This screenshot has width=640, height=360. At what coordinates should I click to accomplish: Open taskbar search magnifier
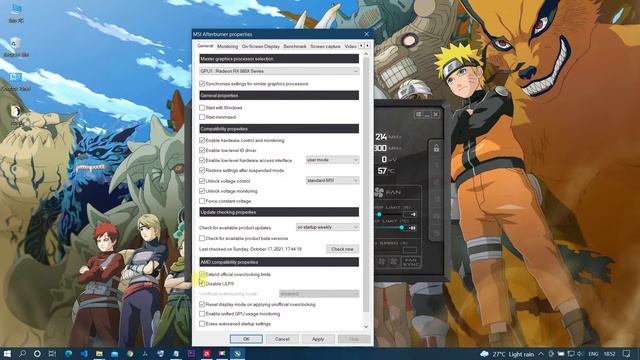pyautogui.click(x=22, y=353)
